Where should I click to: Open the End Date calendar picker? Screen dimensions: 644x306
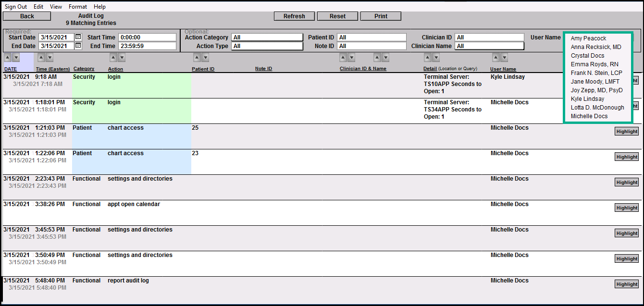78,46
